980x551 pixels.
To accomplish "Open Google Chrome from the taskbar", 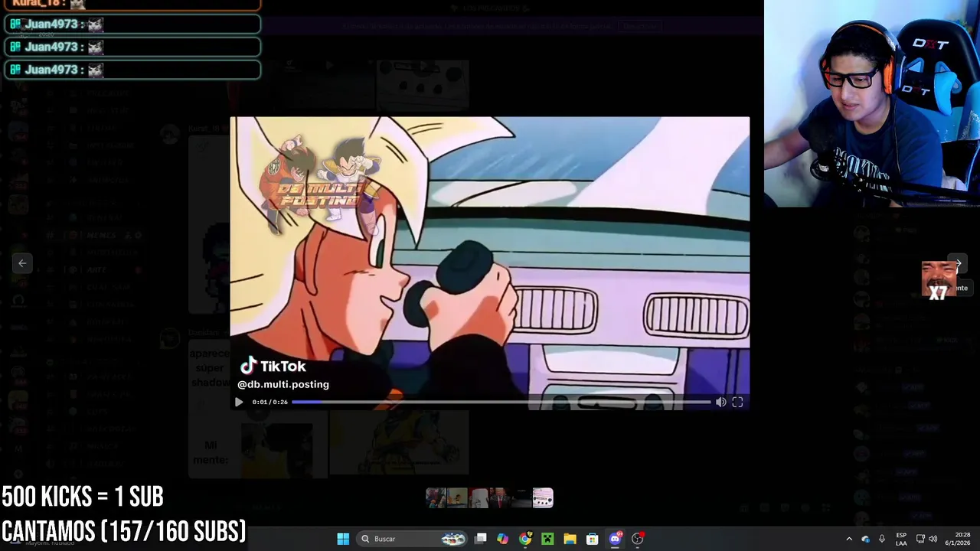I will pyautogui.click(x=525, y=539).
